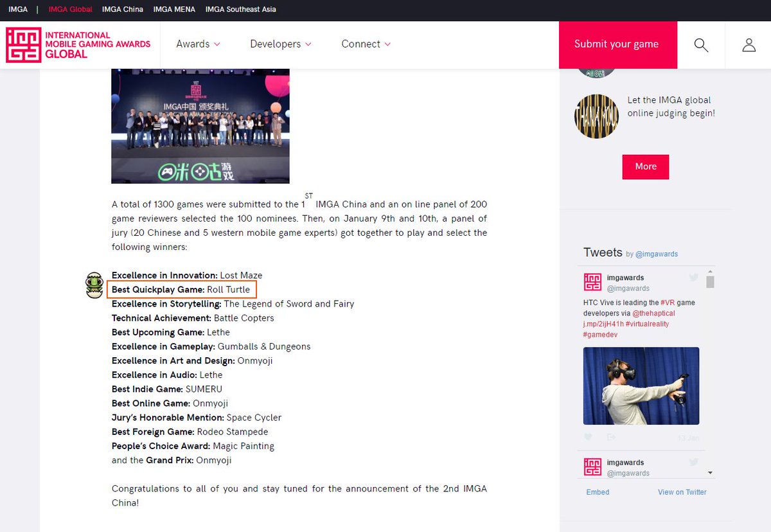Open the IMGA China ceremony photo
Viewport: 771px width, 532px height.
coord(200,126)
